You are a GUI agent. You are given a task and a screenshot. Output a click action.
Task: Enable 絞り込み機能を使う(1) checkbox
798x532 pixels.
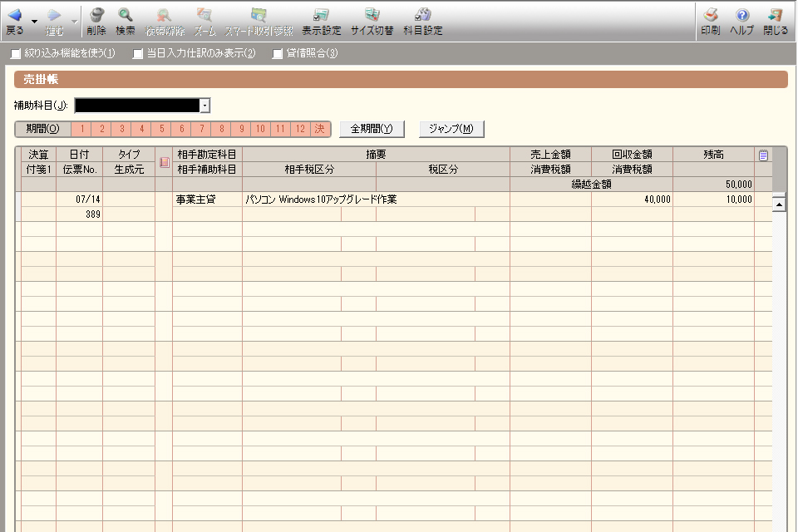pos(16,53)
